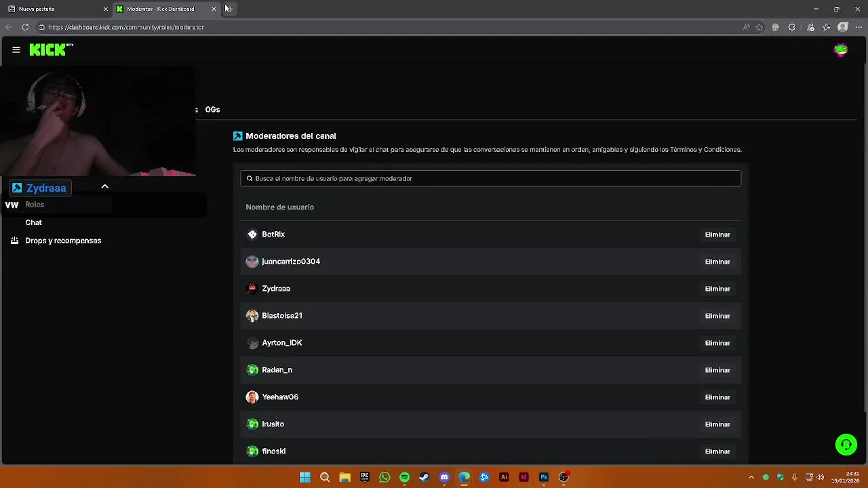Remove finoski as moderator

717,451
